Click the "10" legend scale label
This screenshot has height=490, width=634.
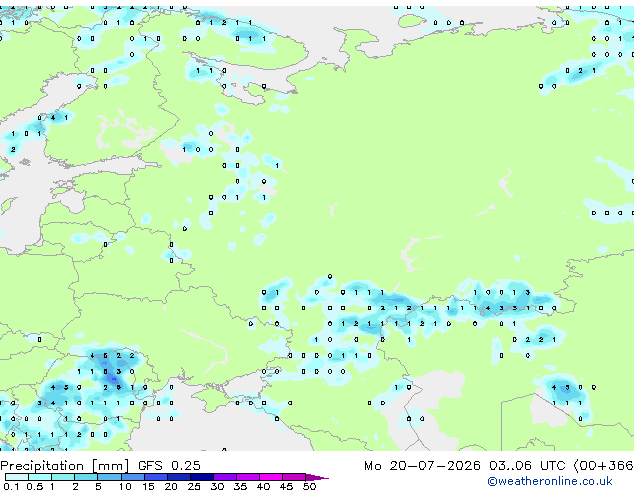tap(125, 486)
